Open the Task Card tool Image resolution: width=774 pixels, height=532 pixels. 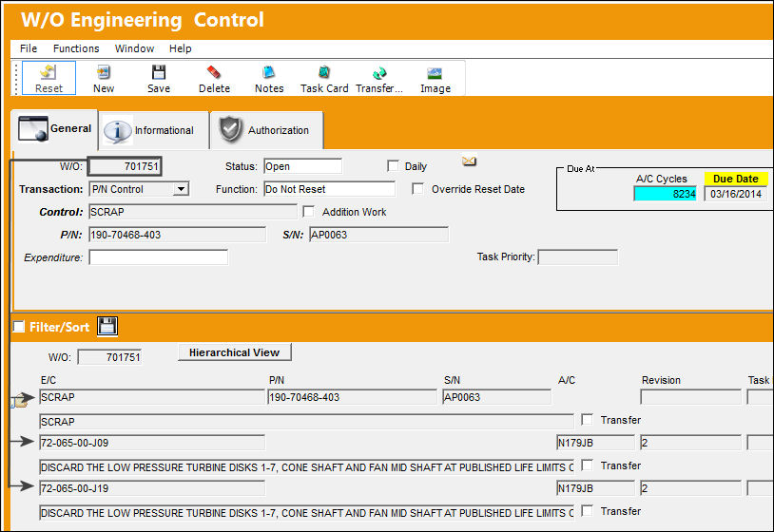tap(324, 78)
